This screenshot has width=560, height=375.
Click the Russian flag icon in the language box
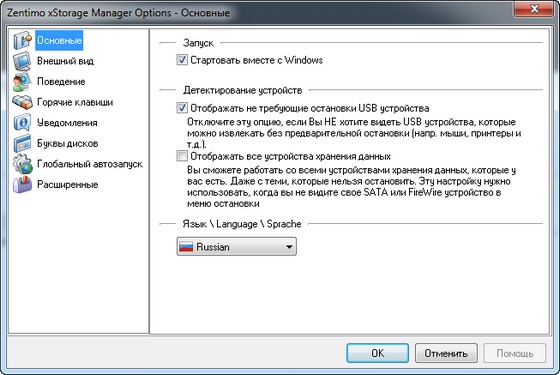pos(186,247)
